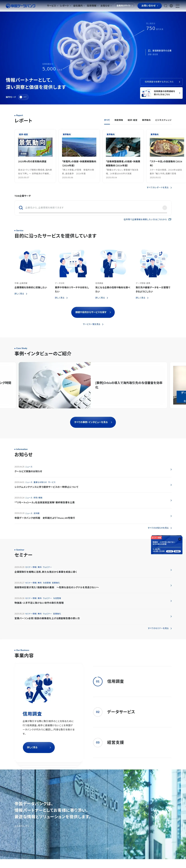The width and height of the screenshot is (186, 868).
Task: Open the すべてのレポートを見る link
Action: tap(159, 187)
